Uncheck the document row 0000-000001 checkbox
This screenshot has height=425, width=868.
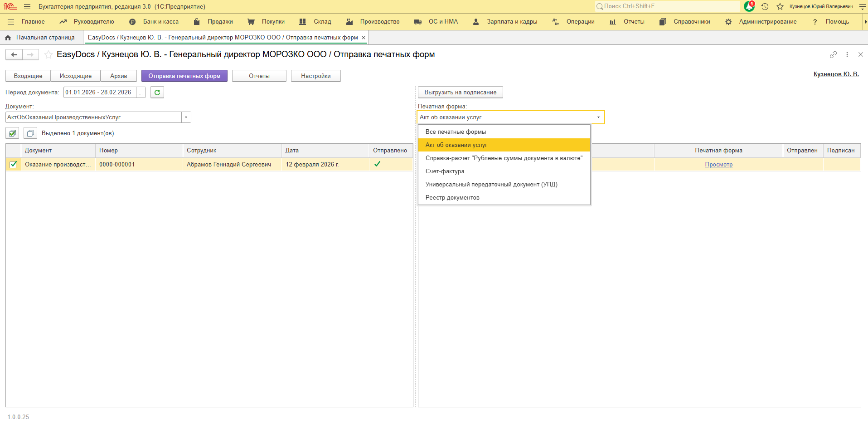(13, 165)
